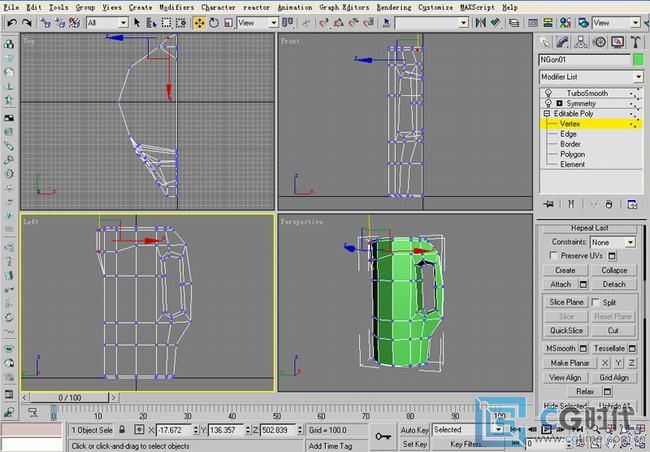Image resolution: width=650 pixels, height=452 pixels.
Task: Open Select by Name tool
Action: [x=151, y=23]
